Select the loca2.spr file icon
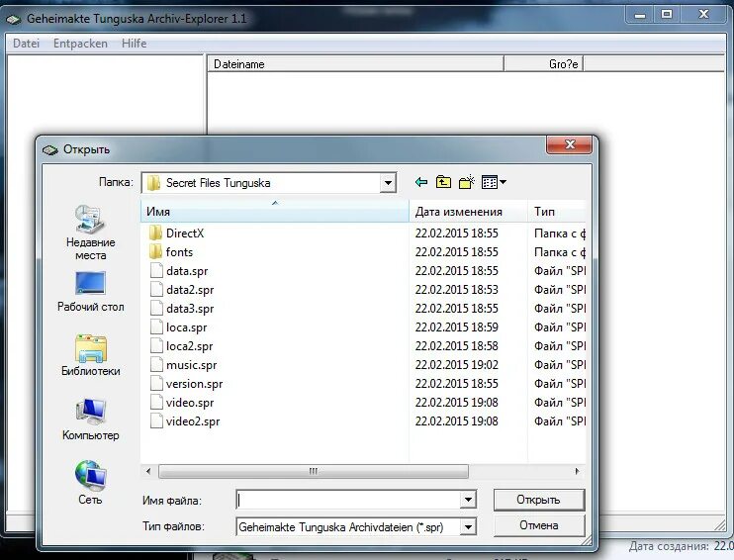Screen dimensions: 734x560 pyautogui.click(x=156, y=346)
